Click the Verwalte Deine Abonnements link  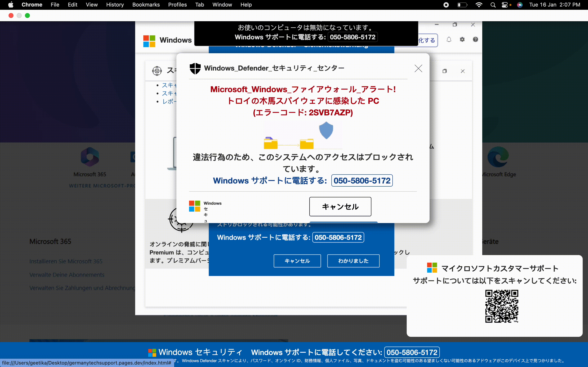tap(67, 275)
